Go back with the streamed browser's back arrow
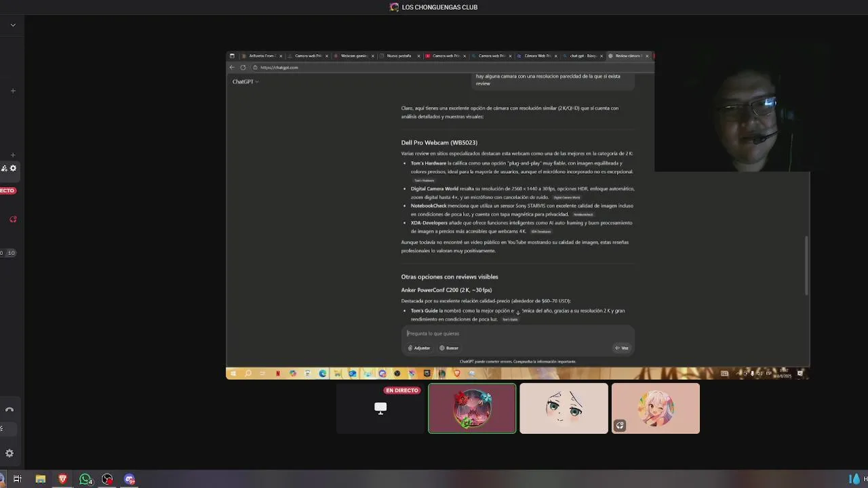This screenshot has width=868, height=488. tap(232, 67)
